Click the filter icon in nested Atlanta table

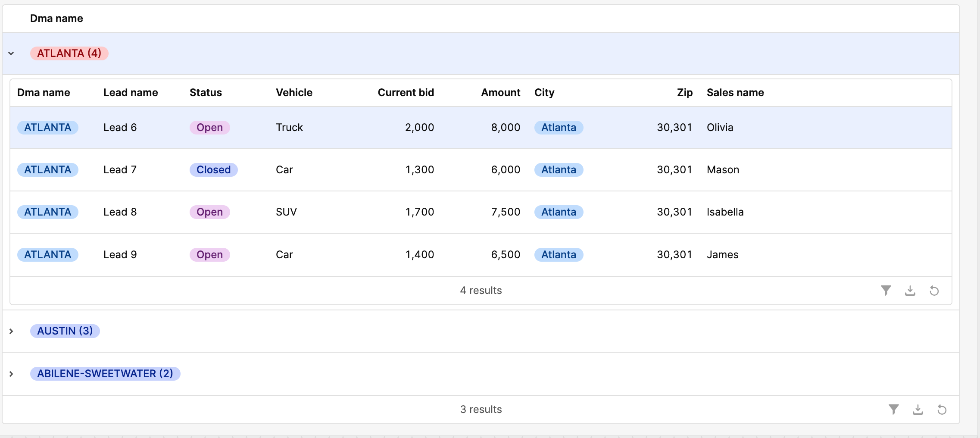(x=886, y=291)
